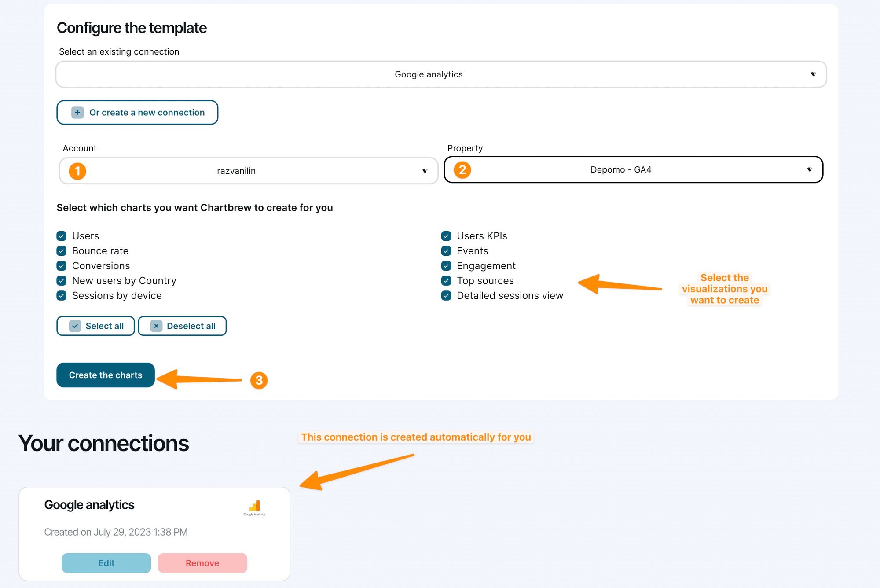Toggle the Sessions by device checkbox off
The image size is (880, 588).
[62, 295]
